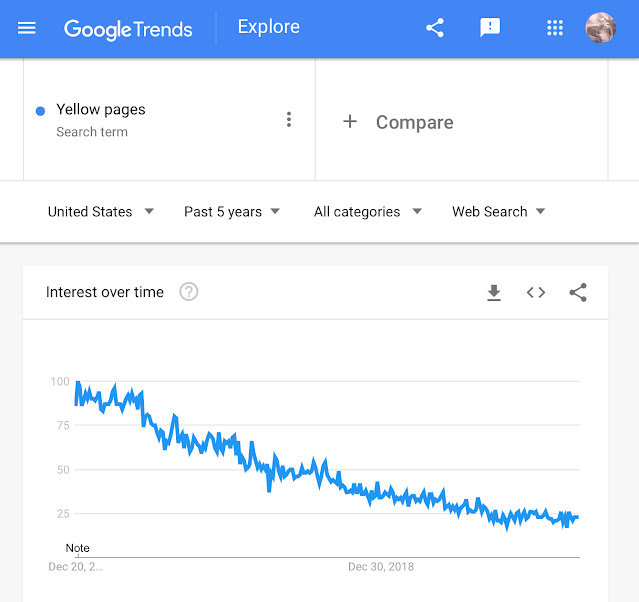This screenshot has height=602, width=639.
Task: Add a comparison term with Compare
Action: (398, 122)
